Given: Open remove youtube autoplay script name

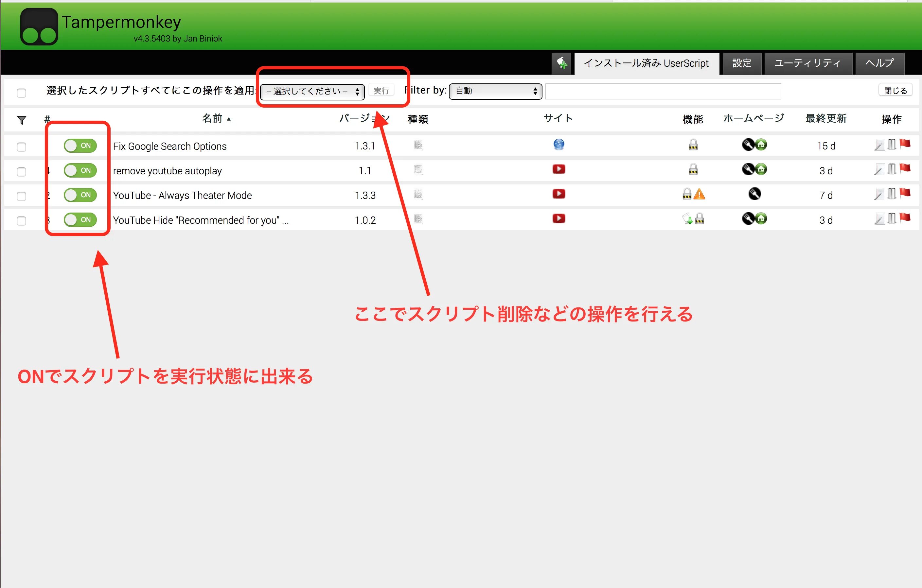Looking at the screenshot, I should [x=167, y=171].
